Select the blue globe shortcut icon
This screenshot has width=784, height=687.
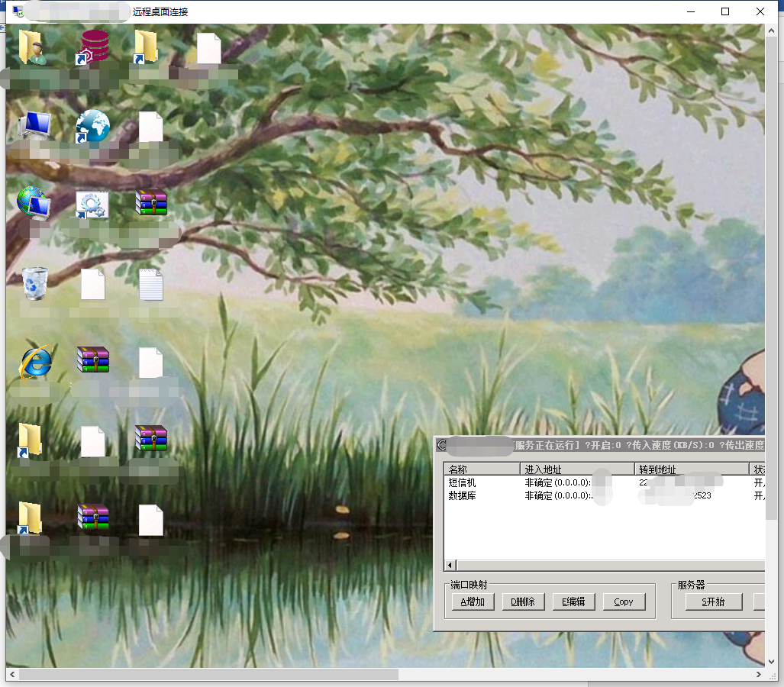(92, 126)
